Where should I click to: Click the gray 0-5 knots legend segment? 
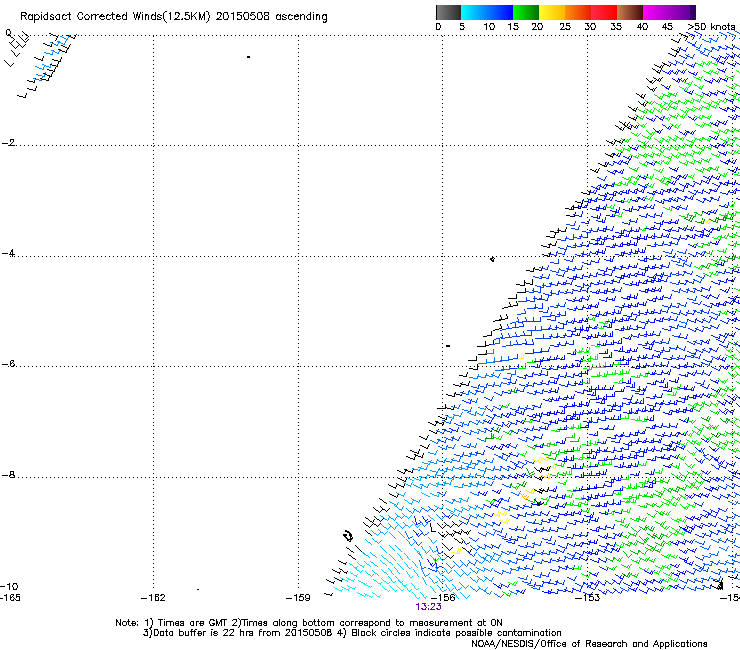point(448,12)
